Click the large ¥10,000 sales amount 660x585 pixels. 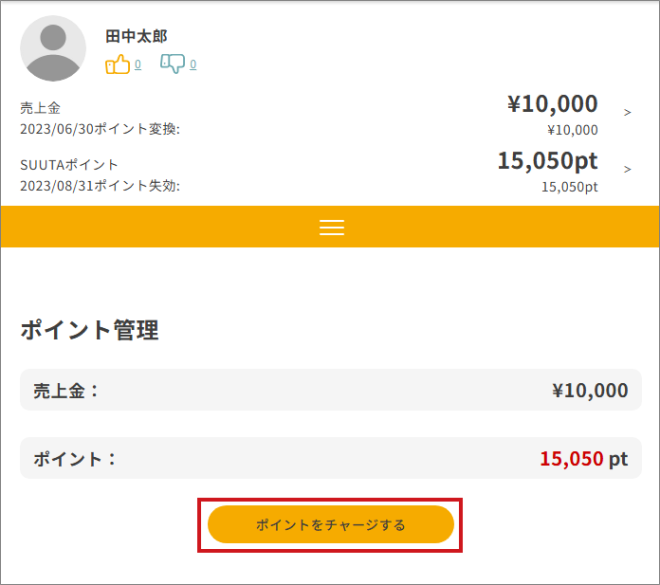[552, 104]
